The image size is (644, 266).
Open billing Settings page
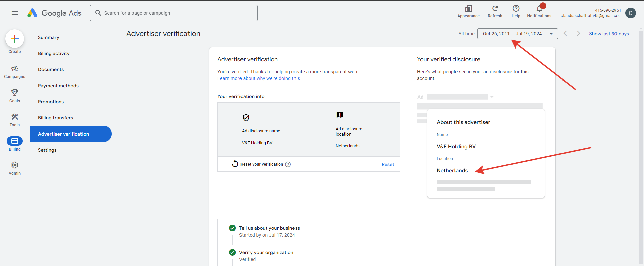pyautogui.click(x=47, y=150)
